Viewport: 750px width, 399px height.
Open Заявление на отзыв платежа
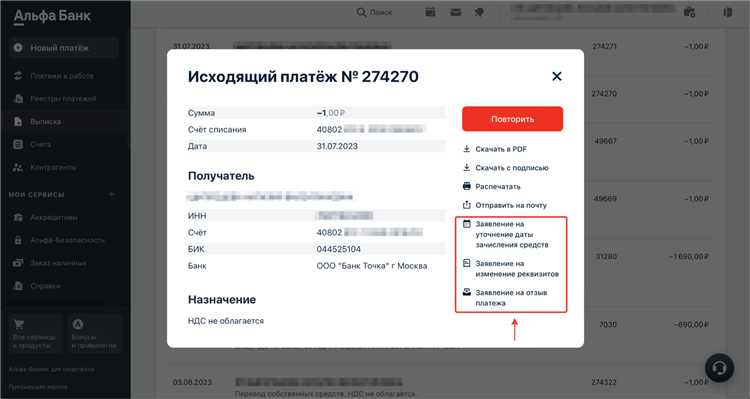505,298
